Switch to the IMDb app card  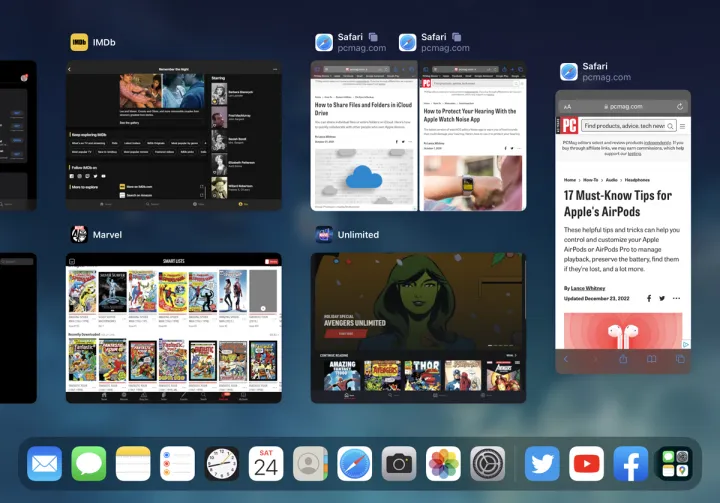point(173,135)
